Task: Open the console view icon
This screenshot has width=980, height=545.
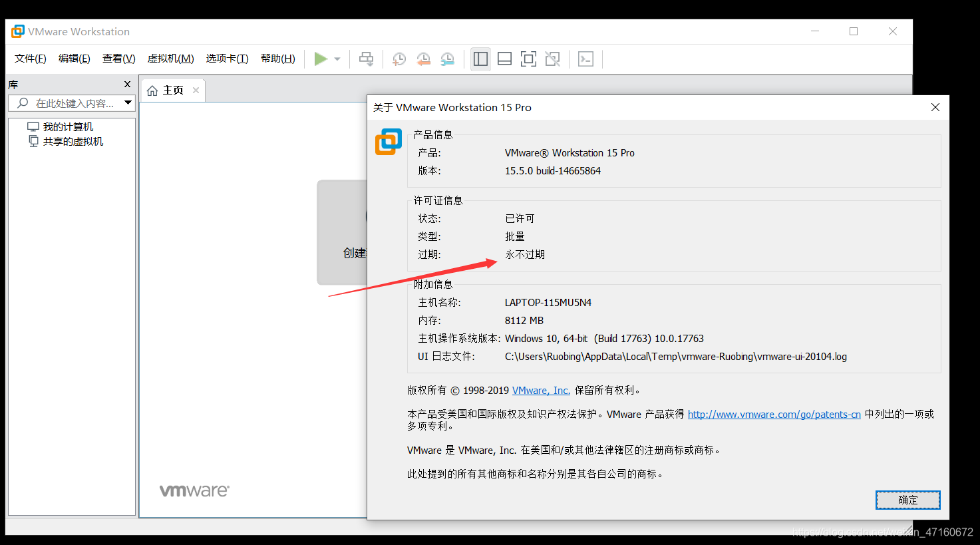Action: (x=585, y=59)
